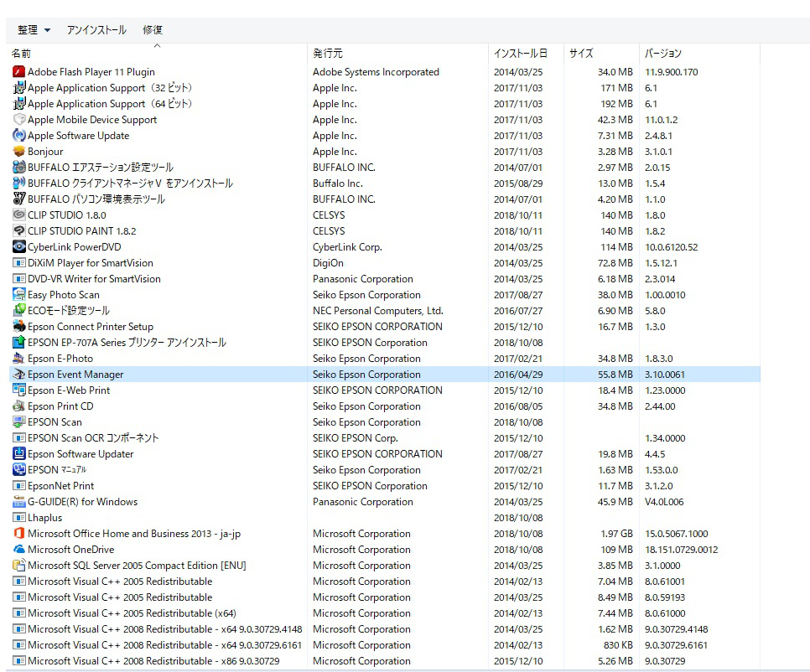
Task: Click the Adobe Flash Player 11 Plugin icon
Action: click(20, 72)
